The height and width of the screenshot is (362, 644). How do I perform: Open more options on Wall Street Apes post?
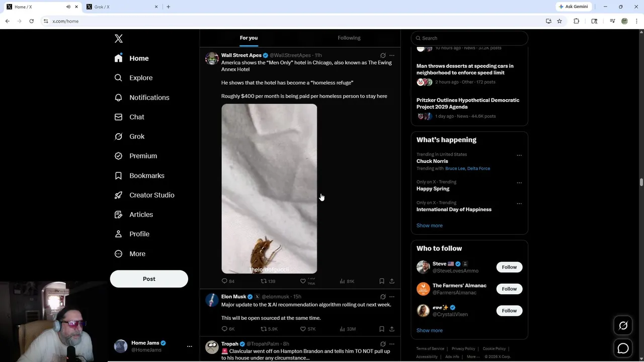392,55
